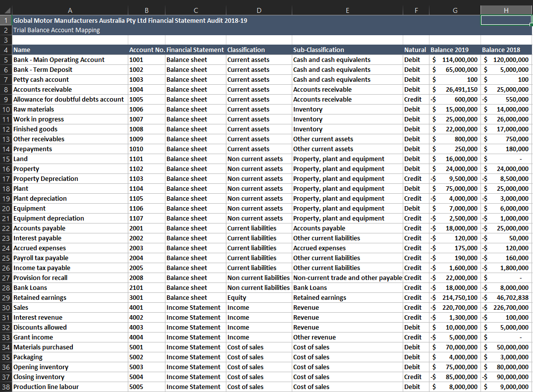
Task: Click 'Provision for recall' cell
Action: tap(70, 278)
